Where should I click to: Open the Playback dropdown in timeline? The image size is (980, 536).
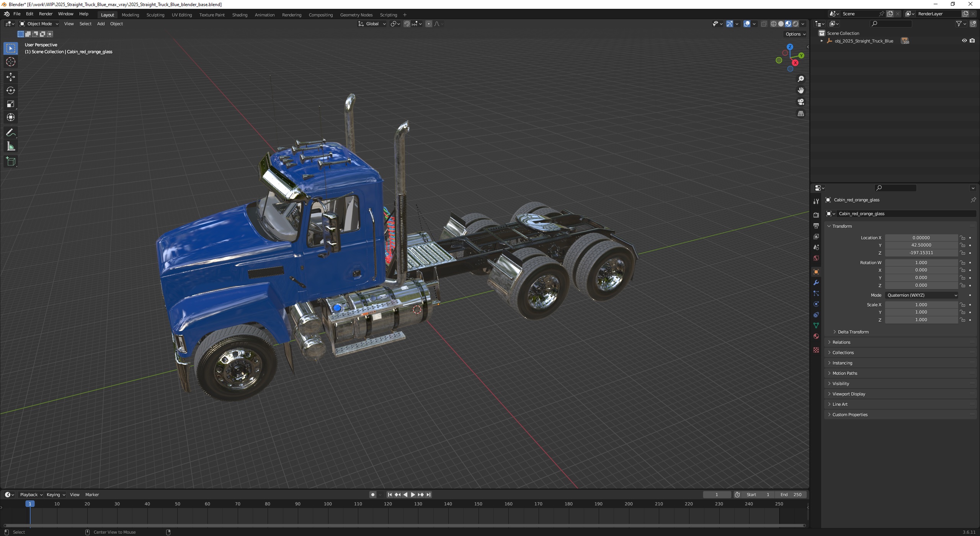(31, 495)
